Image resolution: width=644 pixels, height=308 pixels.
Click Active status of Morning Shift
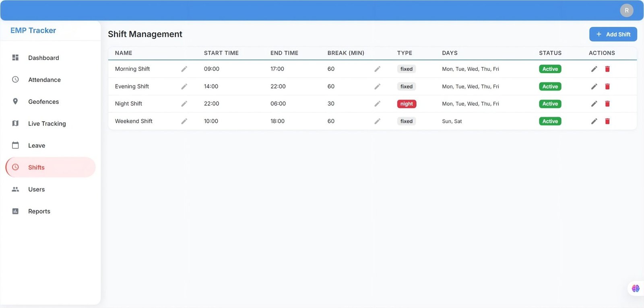tap(550, 69)
